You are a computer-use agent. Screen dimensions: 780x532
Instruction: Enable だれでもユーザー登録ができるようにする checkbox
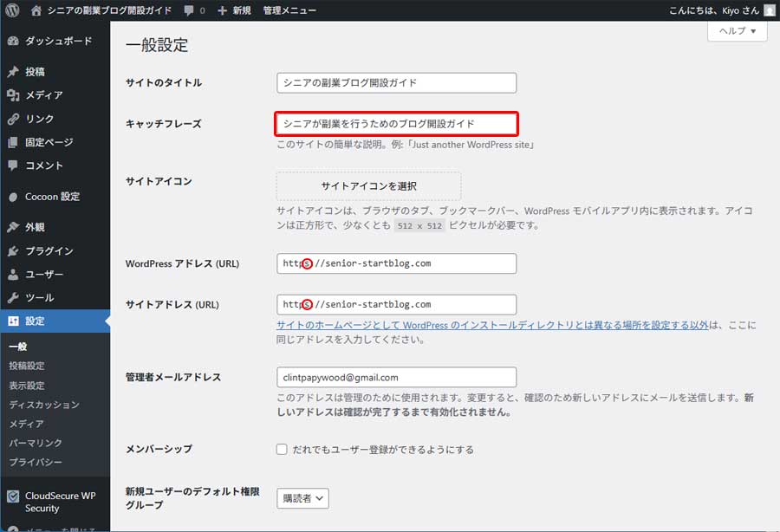click(x=281, y=449)
